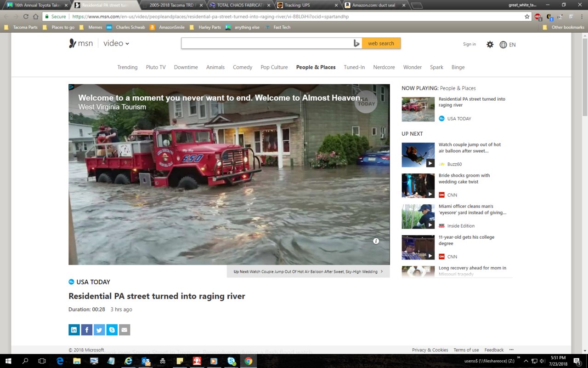Click the Bing icon in search box
Screen dimensions: 588x368
(356, 43)
